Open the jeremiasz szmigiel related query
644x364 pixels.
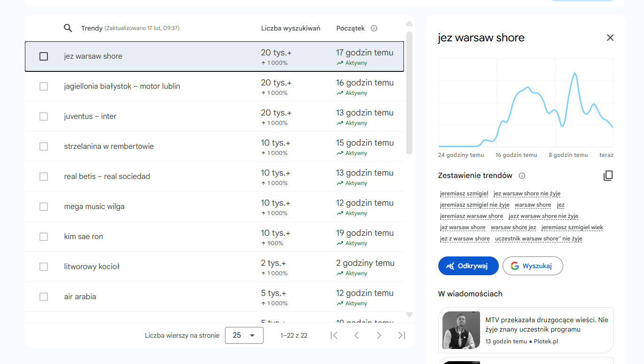tap(464, 194)
